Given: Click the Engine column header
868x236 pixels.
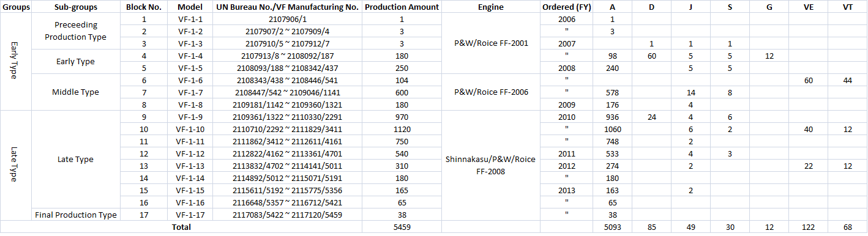Looking at the screenshot, I should click(x=490, y=7).
